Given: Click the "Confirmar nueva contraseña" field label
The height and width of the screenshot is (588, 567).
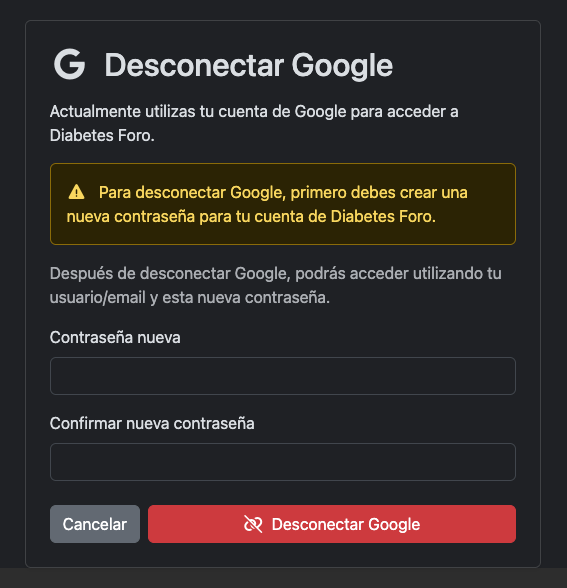Looking at the screenshot, I should [152, 423].
